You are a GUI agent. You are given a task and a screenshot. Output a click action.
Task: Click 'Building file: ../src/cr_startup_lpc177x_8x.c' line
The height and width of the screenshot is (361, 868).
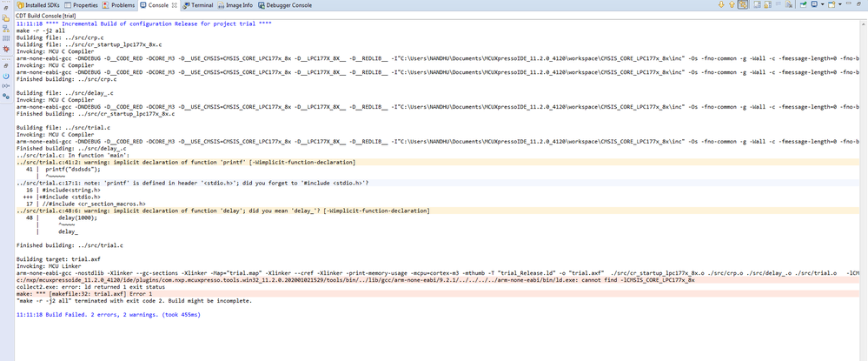click(x=89, y=45)
